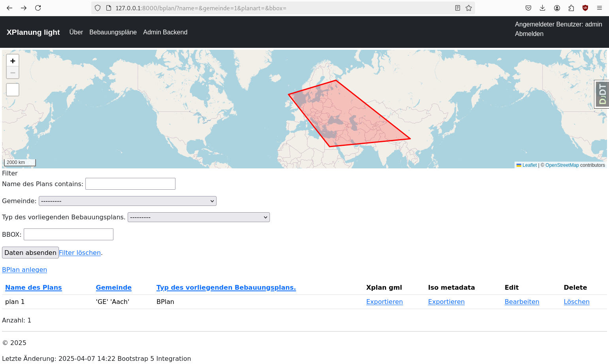Viewport: 609px width, 364px height.
Task: Open uBlock Origin extension icon
Action: pos(585,8)
